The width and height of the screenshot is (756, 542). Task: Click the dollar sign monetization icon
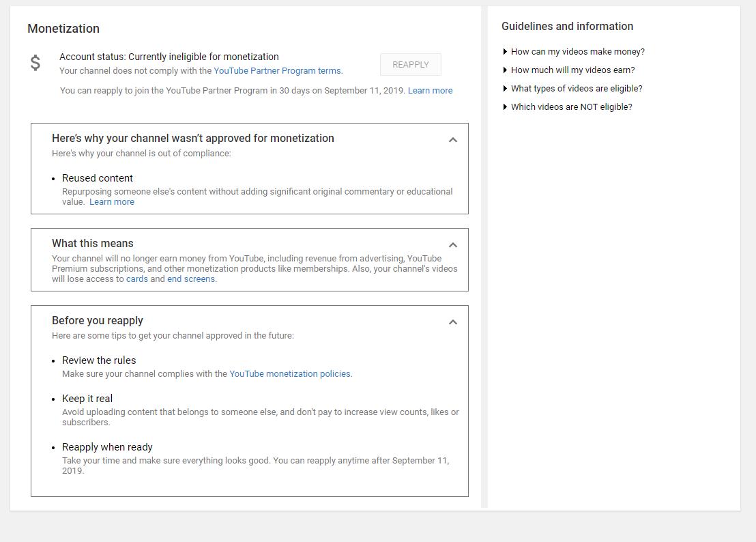(35, 63)
